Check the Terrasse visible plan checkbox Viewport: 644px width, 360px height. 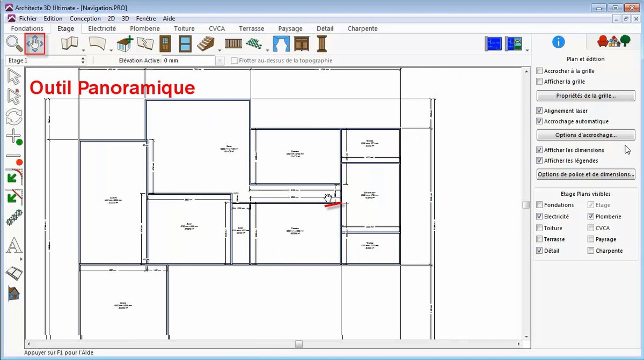click(x=540, y=239)
